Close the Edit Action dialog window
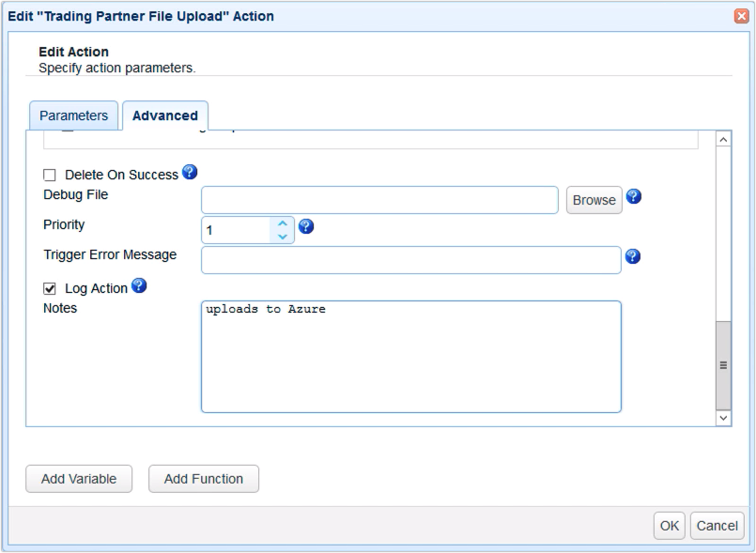This screenshot has height=553, width=756. [742, 16]
